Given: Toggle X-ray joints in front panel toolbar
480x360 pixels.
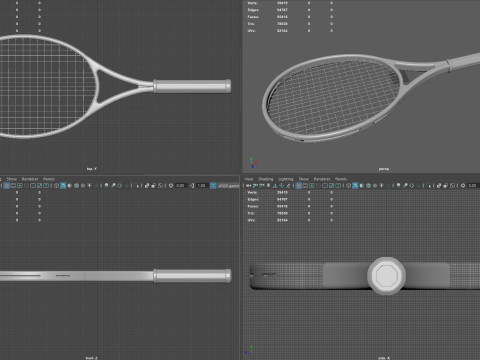Looking at the screenshot, I should tap(160, 185).
